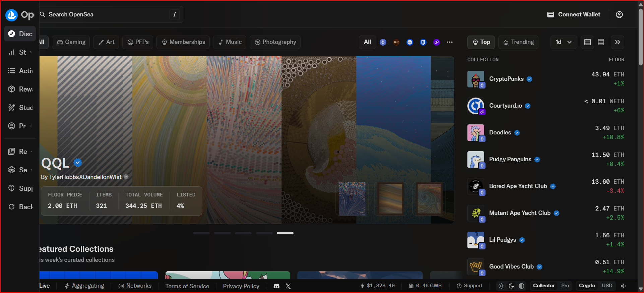644x293 pixels.
Task: Select the Gaming category tab
Action: tap(71, 42)
